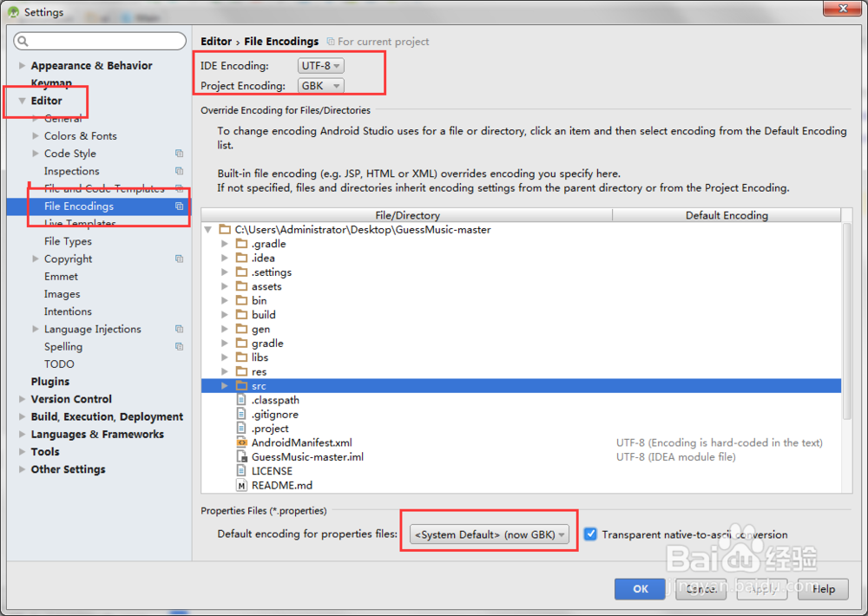
Task: Open the Inspections settings page
Action: coord(72,171)
